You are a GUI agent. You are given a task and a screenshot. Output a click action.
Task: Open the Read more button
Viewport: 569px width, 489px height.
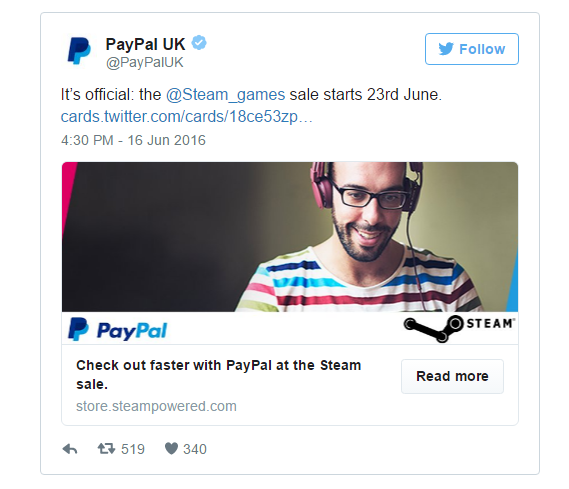coord(452,376)
